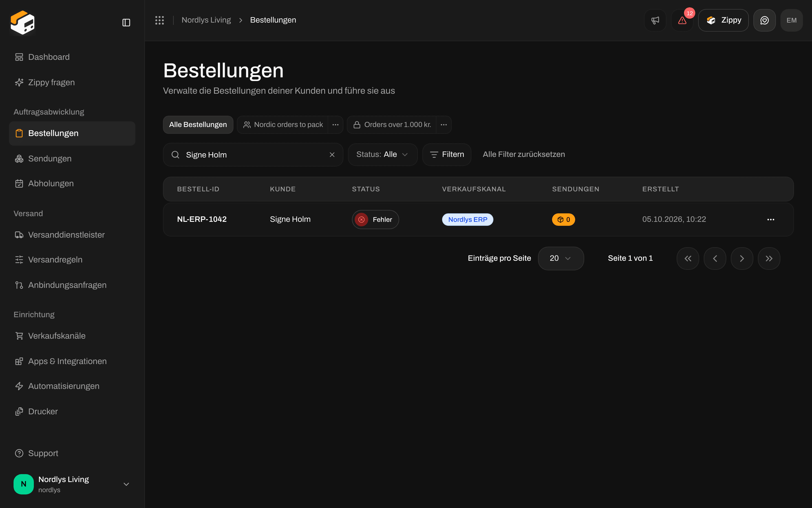
Task: Open Versandregeln in sidebar
Action: (x=72, y=260)
